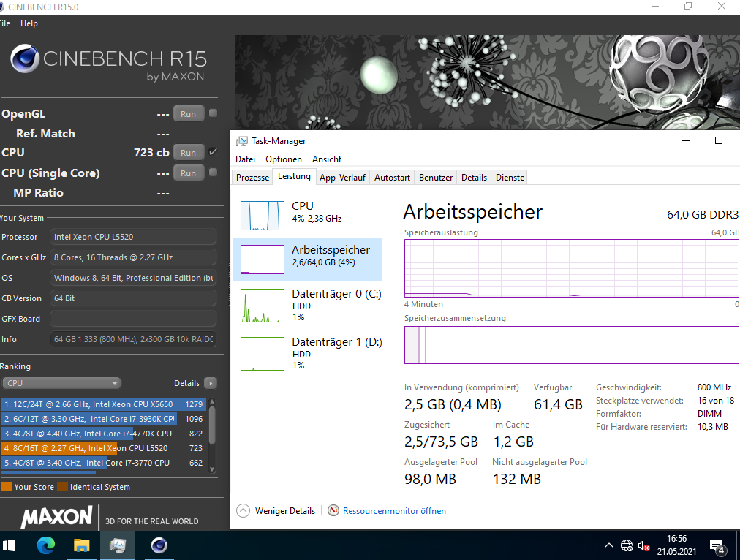Click Task Manager title bar icon
The width and height of the screenshot is (740, 560).
click(x=242, y=141)
